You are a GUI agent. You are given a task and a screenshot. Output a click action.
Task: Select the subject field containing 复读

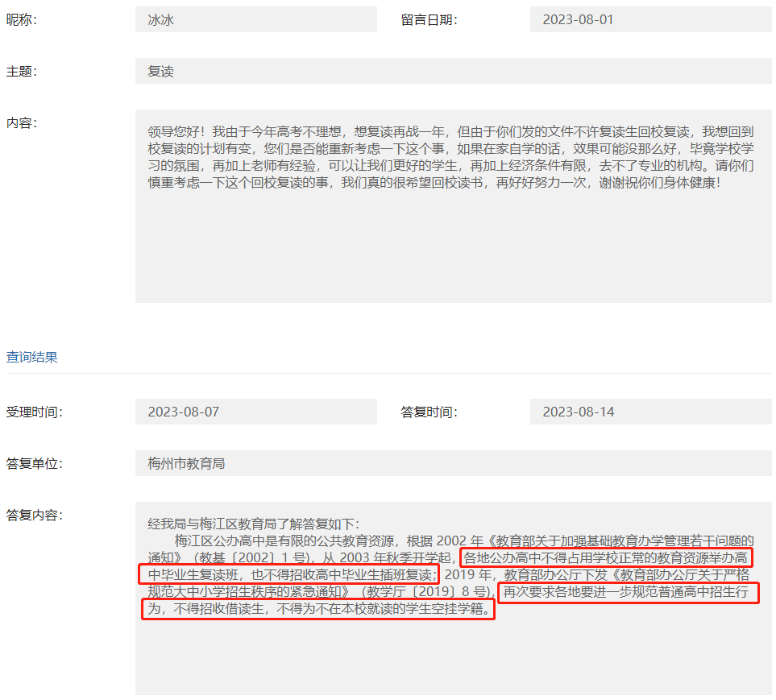[454, 71]
